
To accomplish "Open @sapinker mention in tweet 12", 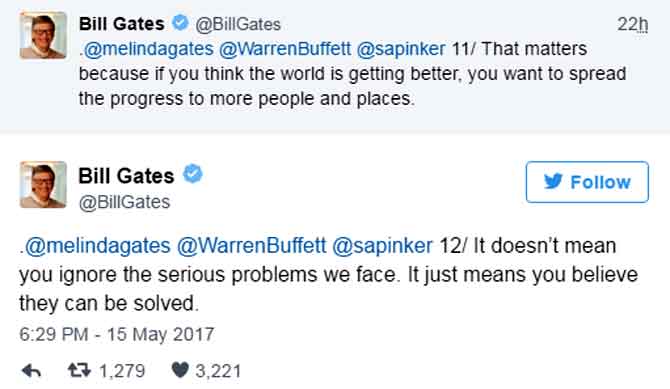I will tap(382, 247).
